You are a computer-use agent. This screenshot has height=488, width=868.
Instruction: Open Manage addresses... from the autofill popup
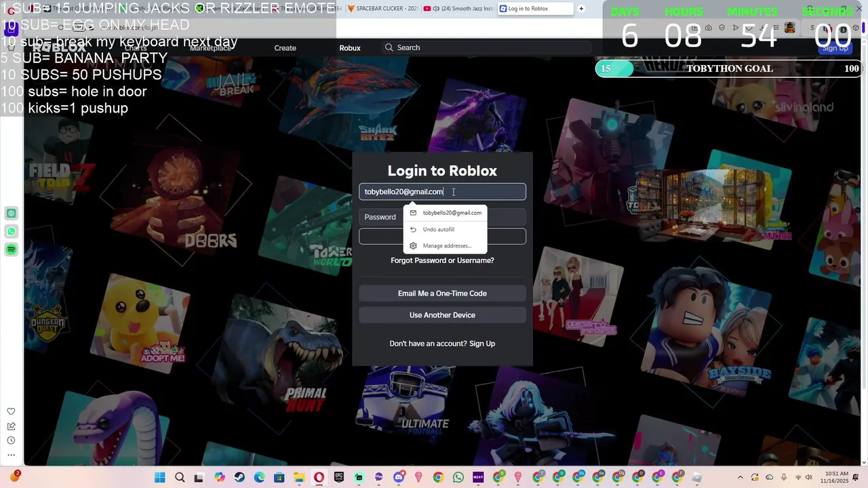(x=445, y=245)
